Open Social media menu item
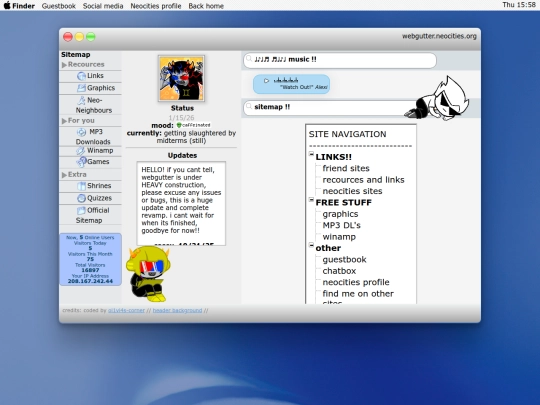 103,6
